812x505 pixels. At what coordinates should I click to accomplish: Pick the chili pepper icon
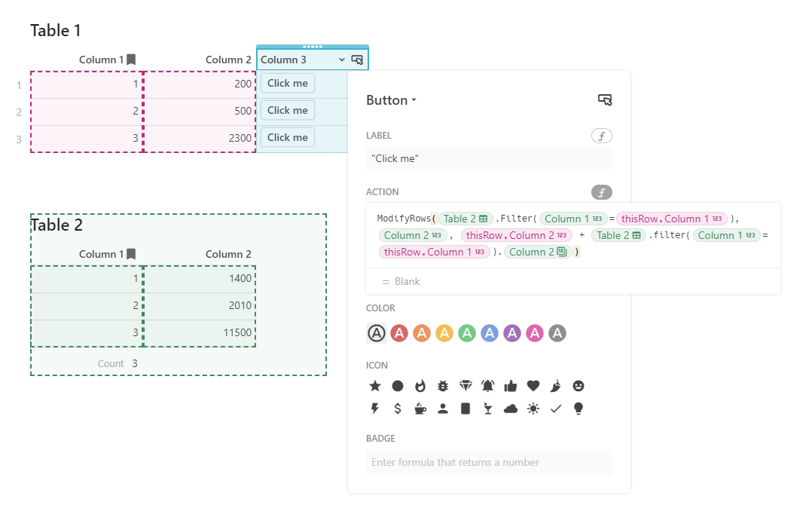556,386
